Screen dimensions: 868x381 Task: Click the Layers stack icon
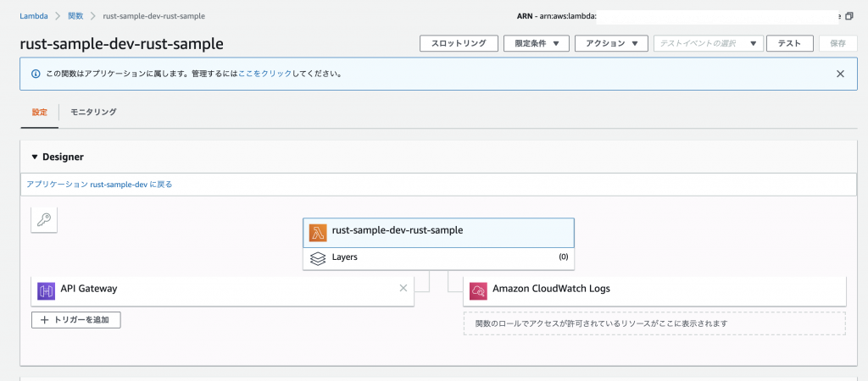[318, 258]
